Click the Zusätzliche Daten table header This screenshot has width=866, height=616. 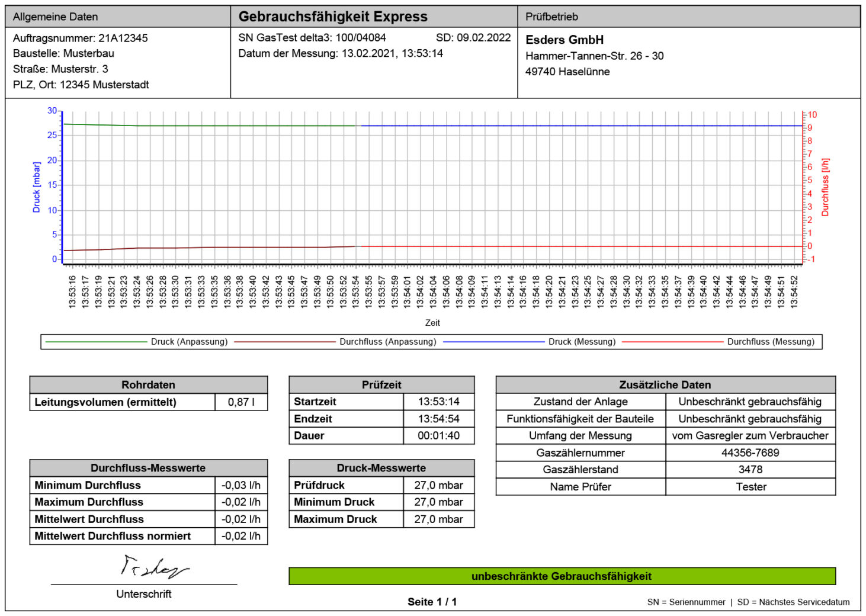pyautogui.click(x=665, y=385)
